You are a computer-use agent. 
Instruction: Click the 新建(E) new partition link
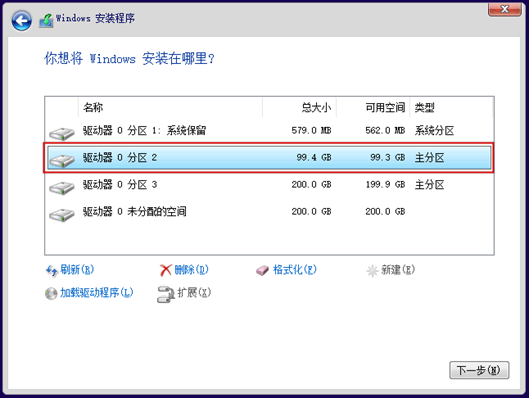(x=398, y=269)
